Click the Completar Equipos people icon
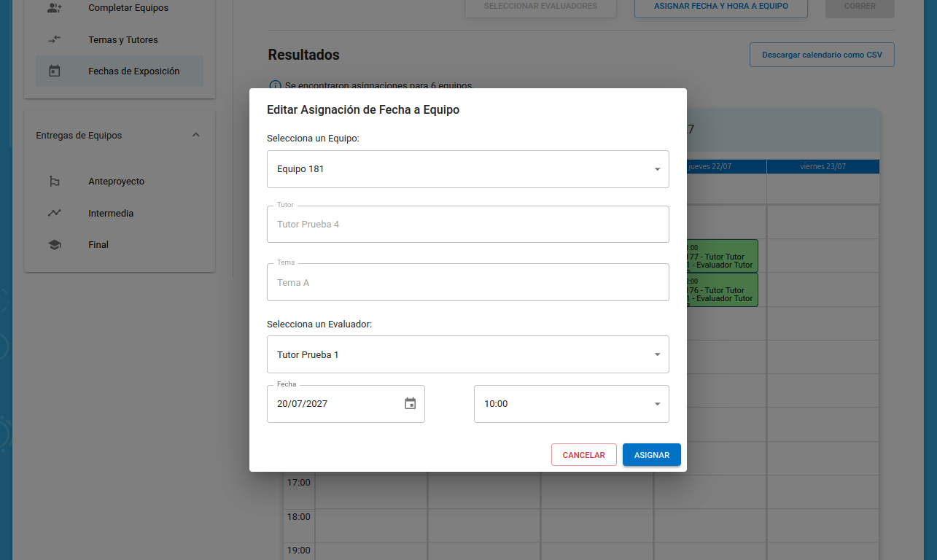The image size is (937, 560). [x=55, y=8]
